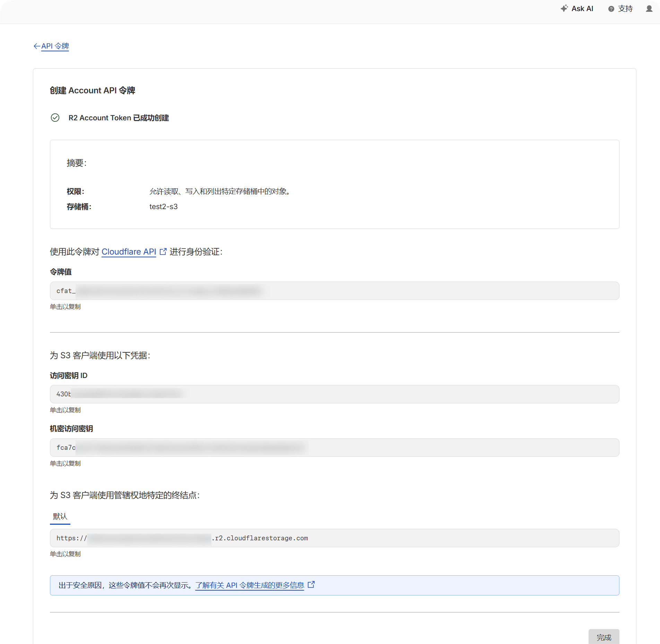
Task: Click the Ask AI label
Action: pyautogui.click(x=582, y=9)
